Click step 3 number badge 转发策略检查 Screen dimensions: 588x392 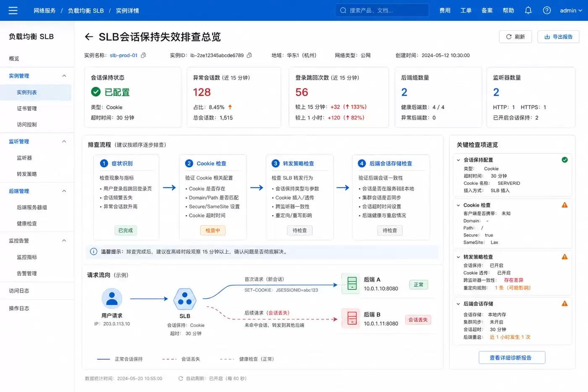(276, 163)
